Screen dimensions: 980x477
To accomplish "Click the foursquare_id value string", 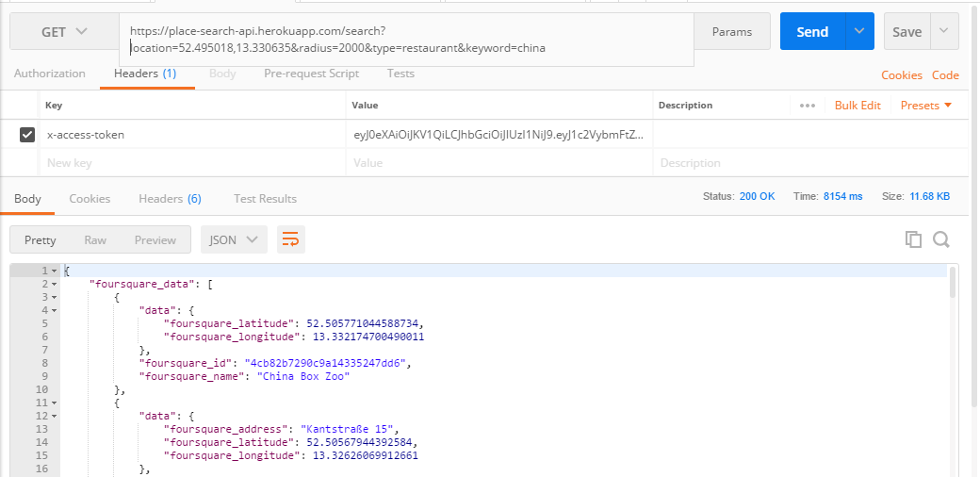I will point(325,363).
